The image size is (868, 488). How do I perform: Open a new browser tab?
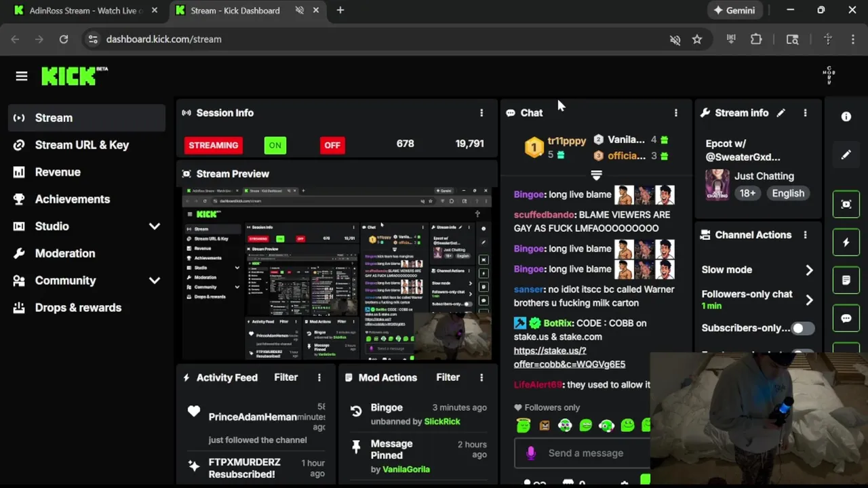[x=340, y=10]
